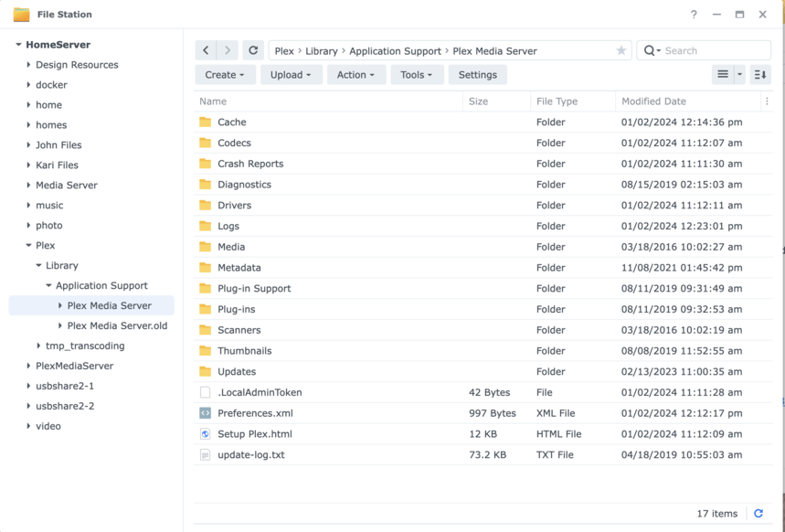Expand the Design Resources tree node
The height and width of the screenshot is (532, 785).
28,65
